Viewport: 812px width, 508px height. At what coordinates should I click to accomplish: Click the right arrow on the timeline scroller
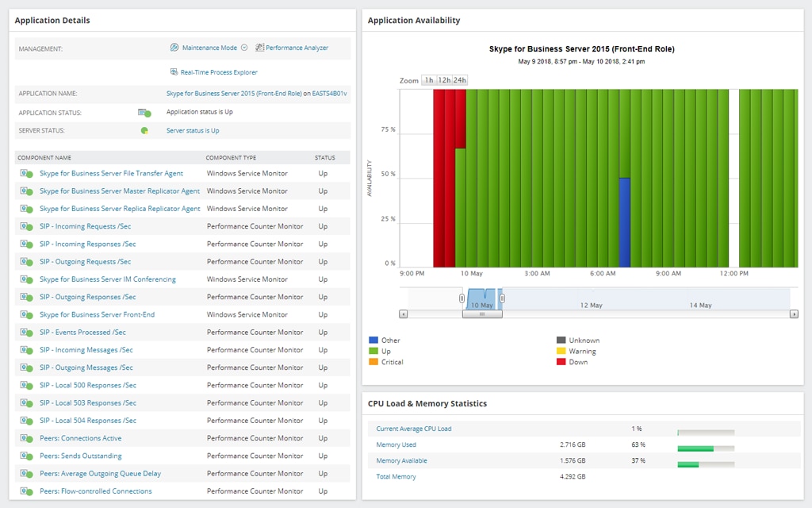(x=793, y=314)
